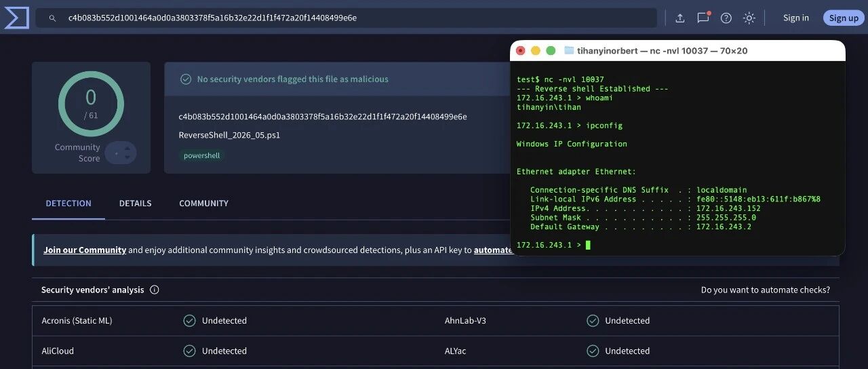Screen dimensions: 868x369
Task: Open the COMMUNITY tab
Action: (203, 203)
